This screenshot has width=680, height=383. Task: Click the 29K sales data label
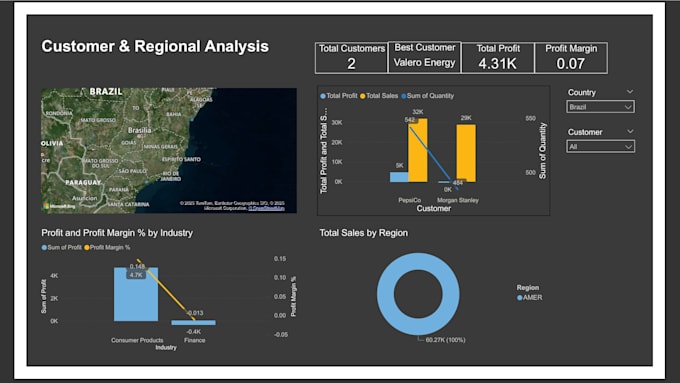pyautogui.click(x=466, y=118)
